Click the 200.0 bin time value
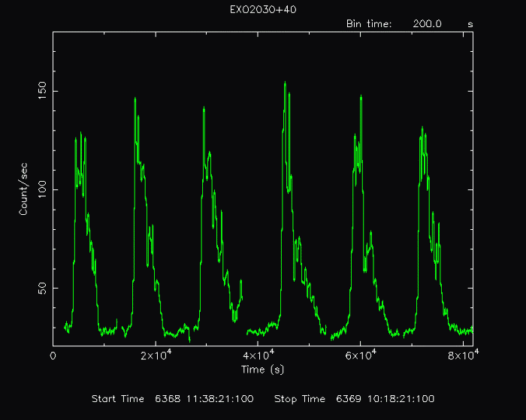The image size is (526, 420). 426,23
